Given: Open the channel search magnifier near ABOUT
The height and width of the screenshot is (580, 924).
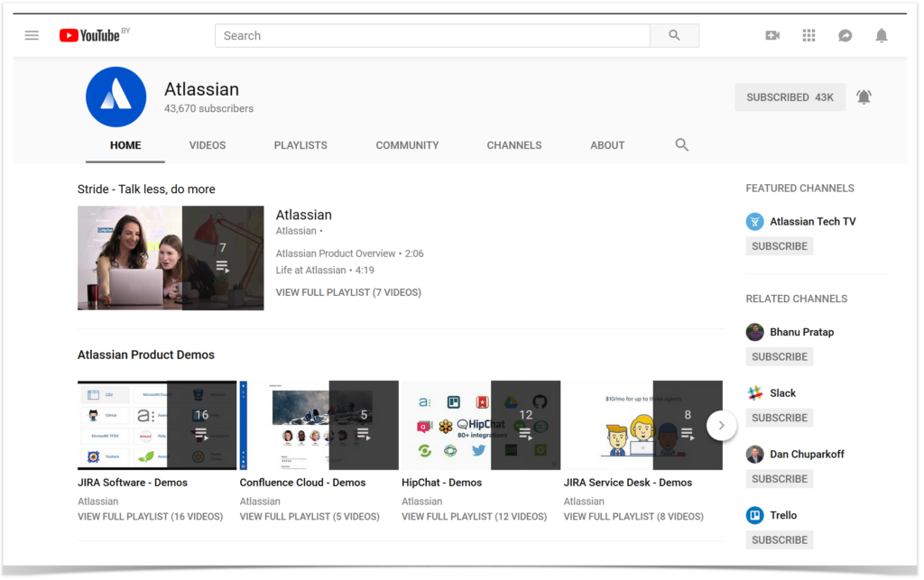Looking at the screenshot, I should pos(681,144).
